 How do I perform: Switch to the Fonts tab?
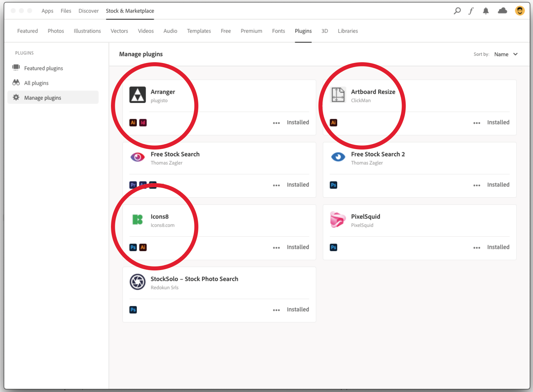(278, 31)
